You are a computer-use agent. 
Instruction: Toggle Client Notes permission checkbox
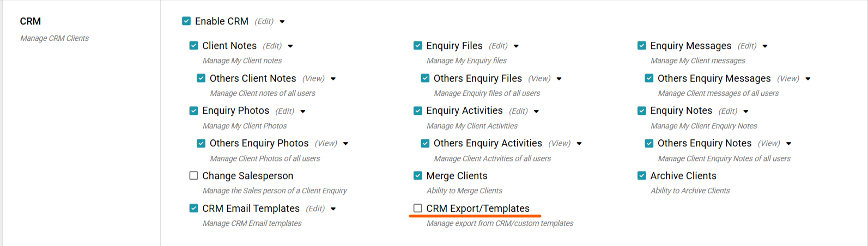pos(193,46)
